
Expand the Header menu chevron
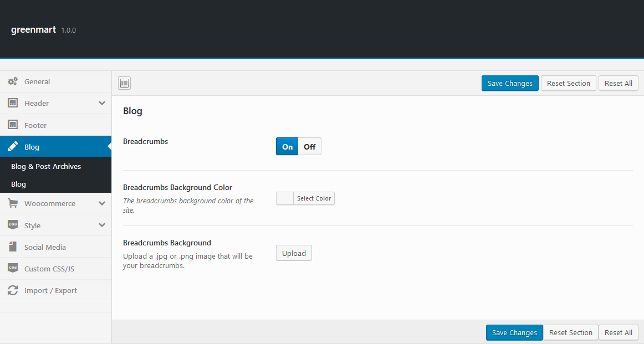[102, 103]
